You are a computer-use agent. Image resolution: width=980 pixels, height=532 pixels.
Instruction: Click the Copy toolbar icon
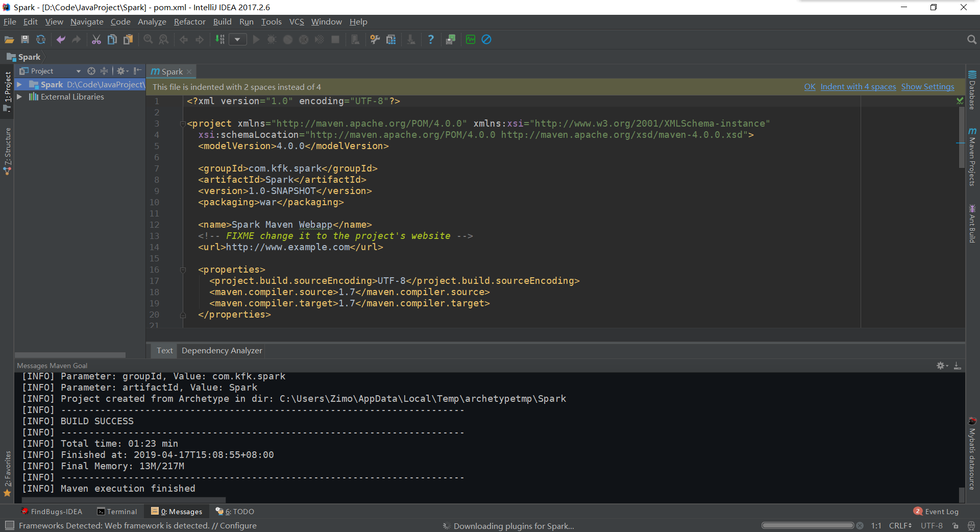point(112,40)
